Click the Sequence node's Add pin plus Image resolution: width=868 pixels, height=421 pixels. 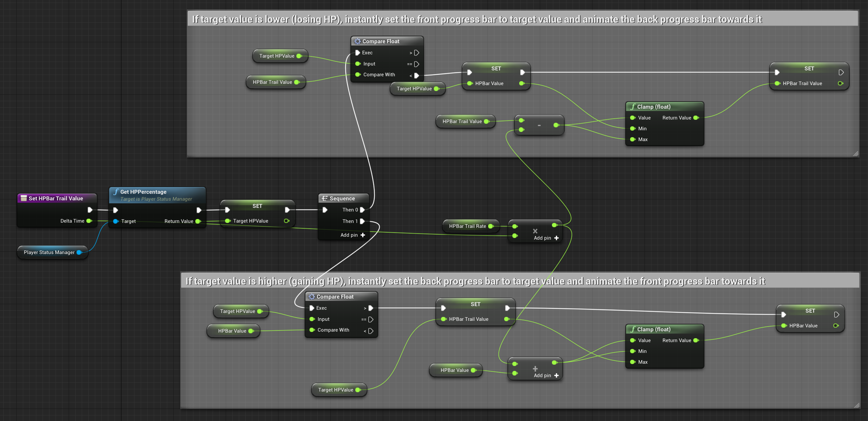[x=363, y=235]
